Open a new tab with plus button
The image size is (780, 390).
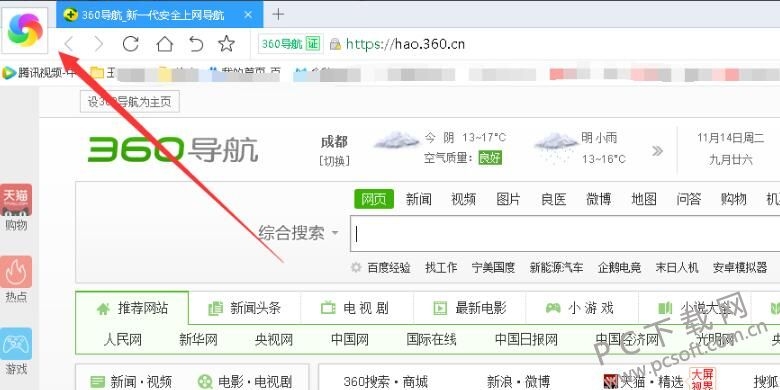click(x=278, y=14)
